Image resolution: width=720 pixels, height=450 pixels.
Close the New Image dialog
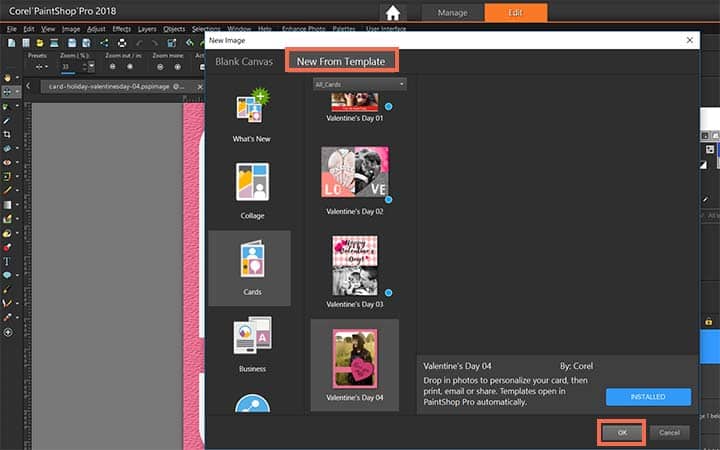pos(690,40)
